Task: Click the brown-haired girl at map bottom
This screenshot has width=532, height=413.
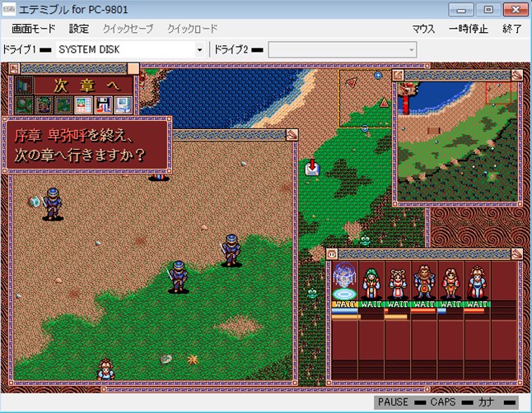Action: 105,369
